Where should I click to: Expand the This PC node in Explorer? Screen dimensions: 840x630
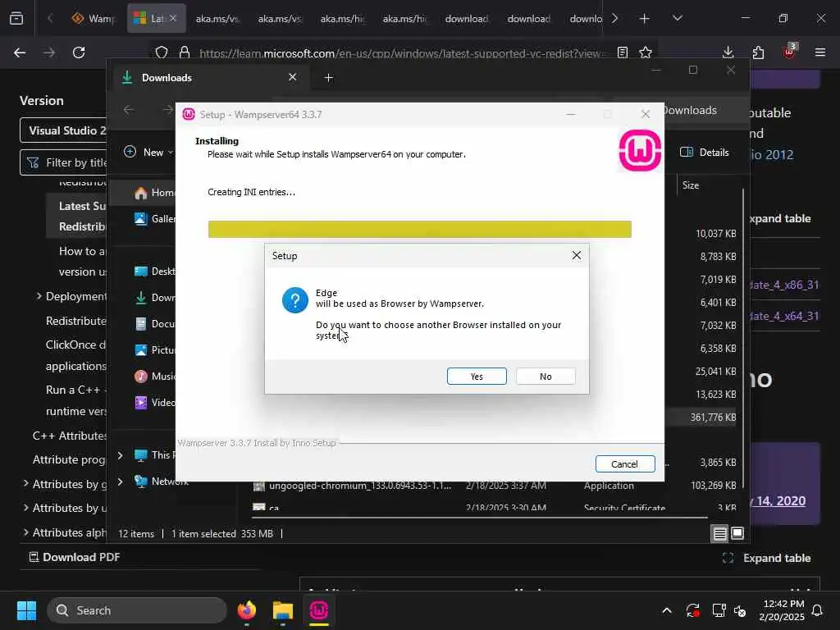point(120,455)
